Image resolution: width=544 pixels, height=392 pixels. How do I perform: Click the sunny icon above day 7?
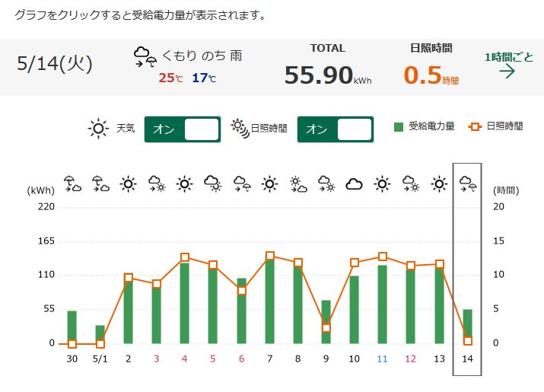pyautogui.click(x=270, y=184)
